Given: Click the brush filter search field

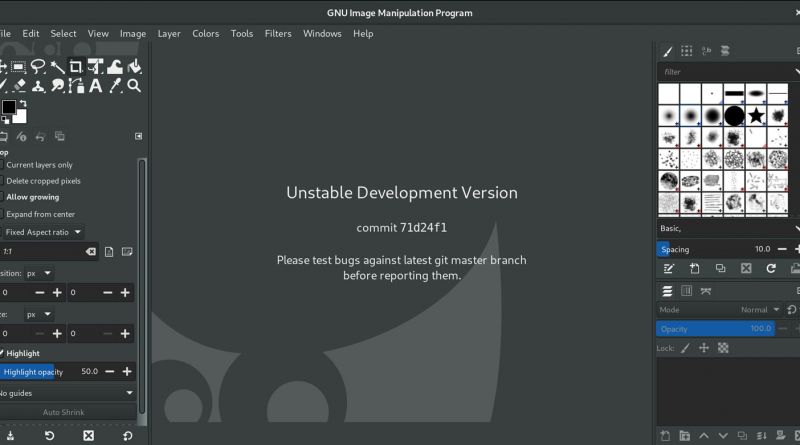Looking at the screenshot, I should tap(725, 72).
